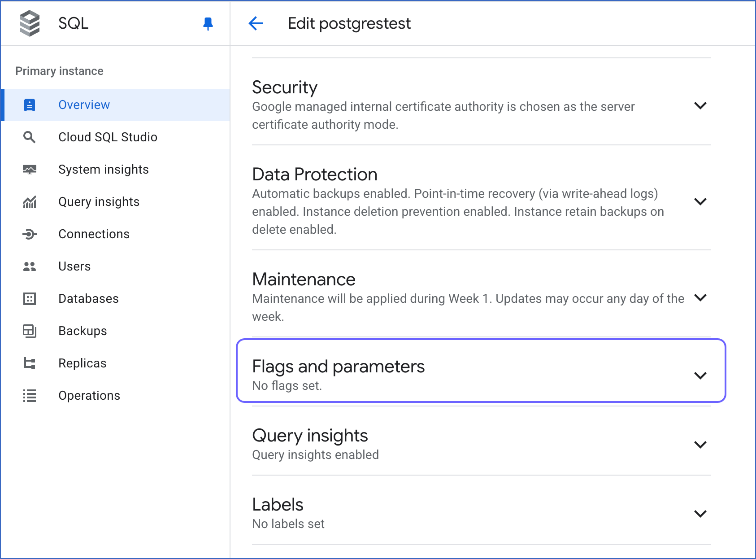This screenshot has width=756, height=559.
Task: Go to Backups
Action: coord(115,331)
